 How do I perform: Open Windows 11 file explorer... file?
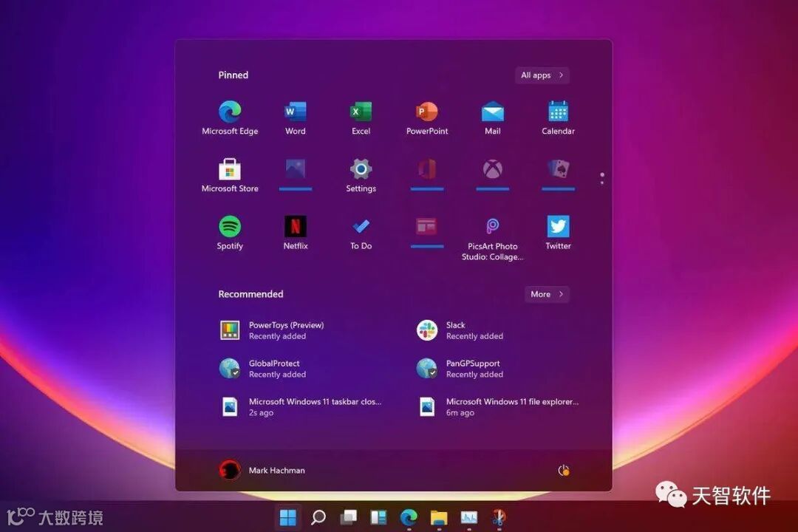tap(498, 407)
